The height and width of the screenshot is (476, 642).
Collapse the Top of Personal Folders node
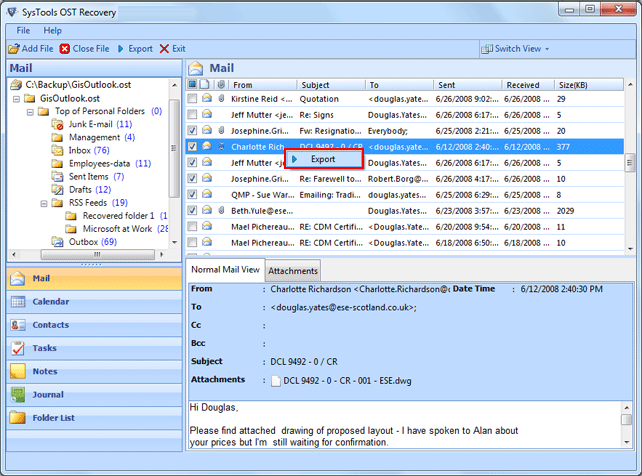pos(31,111)
